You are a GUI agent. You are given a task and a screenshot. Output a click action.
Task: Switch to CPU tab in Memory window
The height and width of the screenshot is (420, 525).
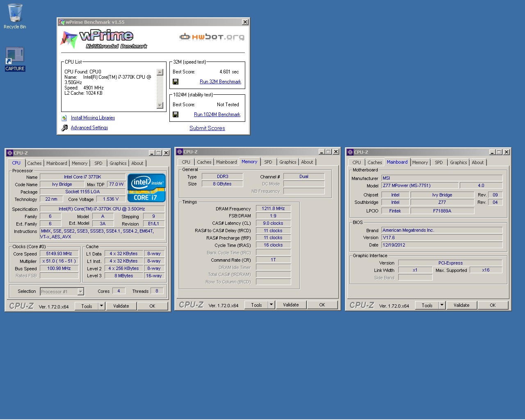(x=186, y=162)
